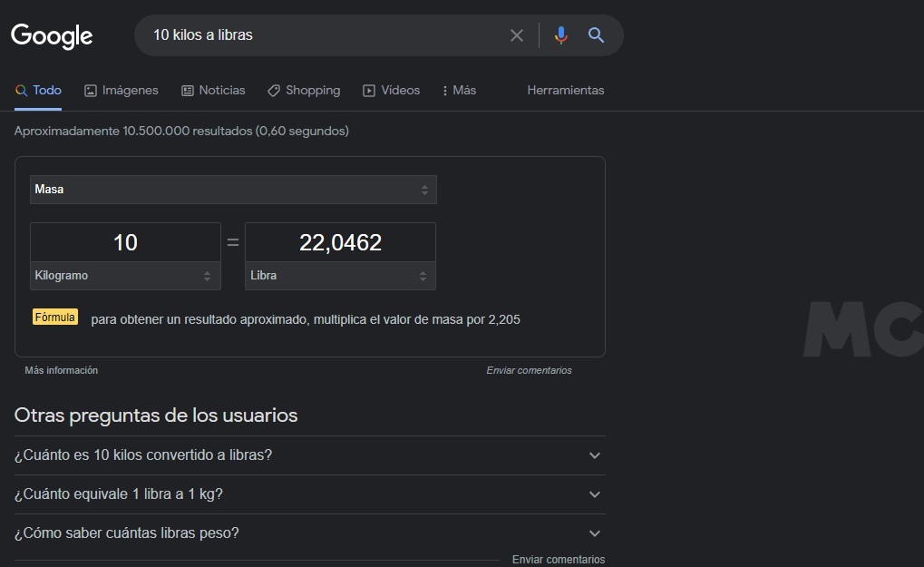Clear the search box with X icon

coord(517,35)
